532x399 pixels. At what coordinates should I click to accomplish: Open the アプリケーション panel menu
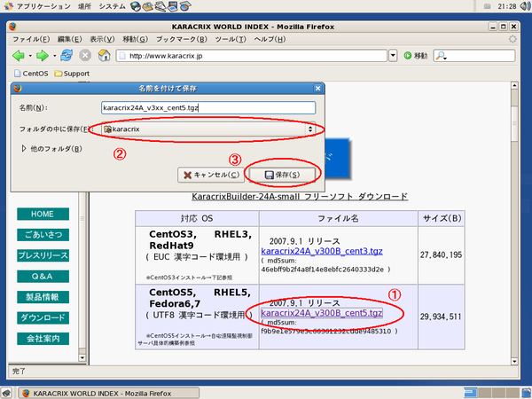tap(38, 6)
